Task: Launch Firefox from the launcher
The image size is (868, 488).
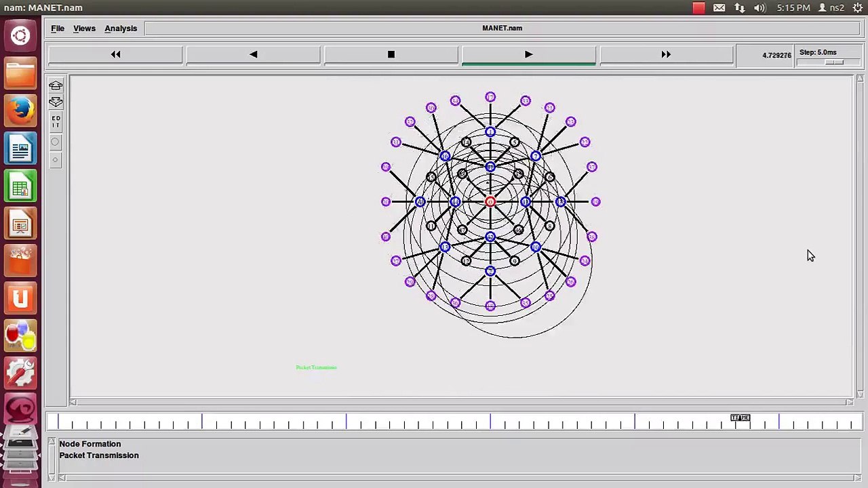Action: 20,110
